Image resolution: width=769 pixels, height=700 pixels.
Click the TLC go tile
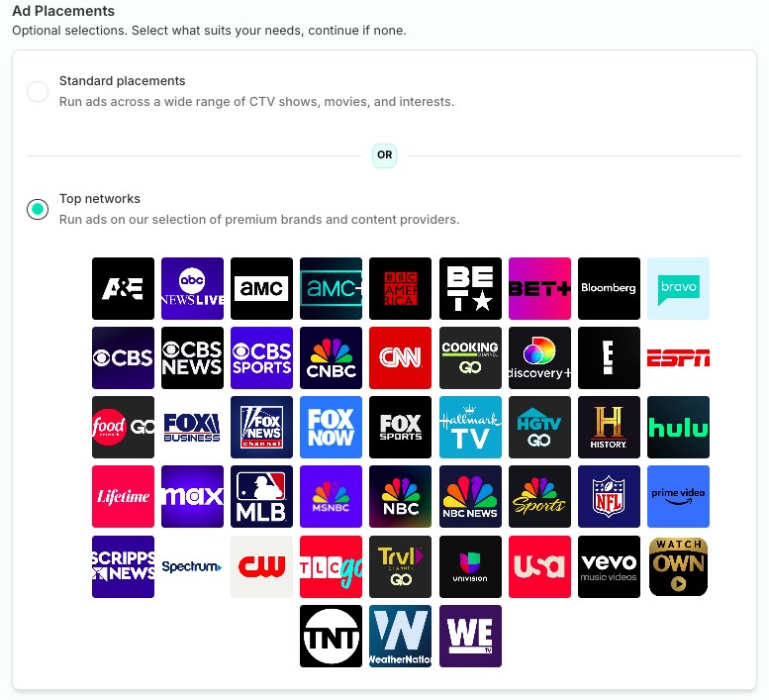331,567
